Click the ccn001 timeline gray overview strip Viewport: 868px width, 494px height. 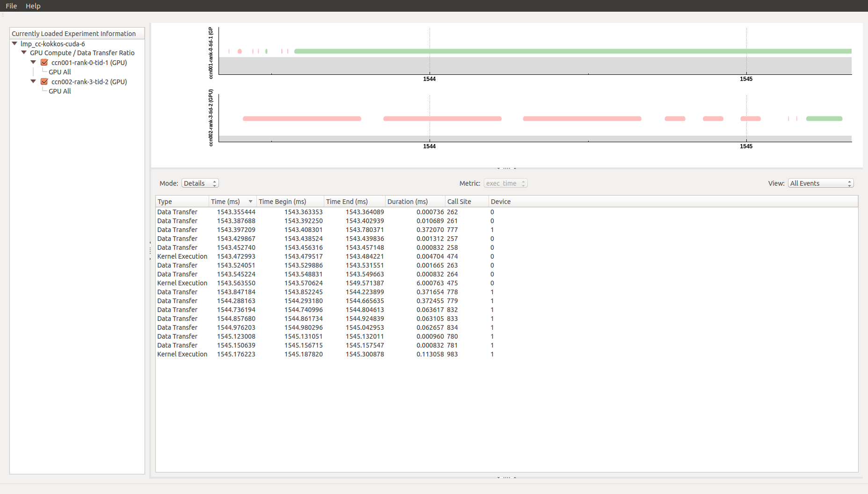[535, 65]
